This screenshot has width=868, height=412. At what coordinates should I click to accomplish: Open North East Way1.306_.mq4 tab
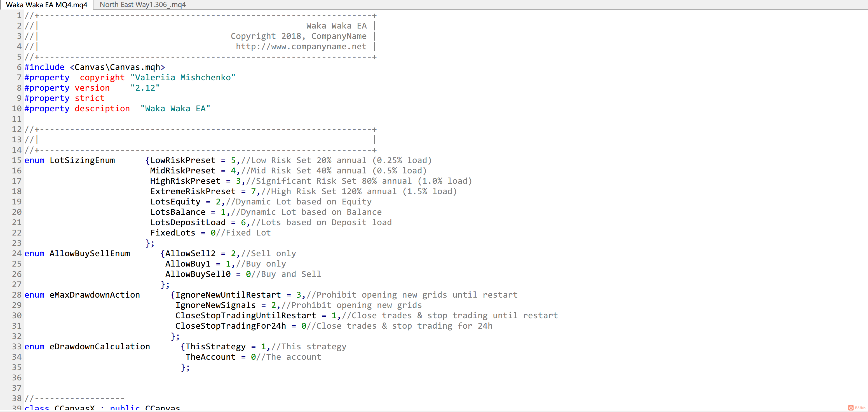tap(142, 5)
